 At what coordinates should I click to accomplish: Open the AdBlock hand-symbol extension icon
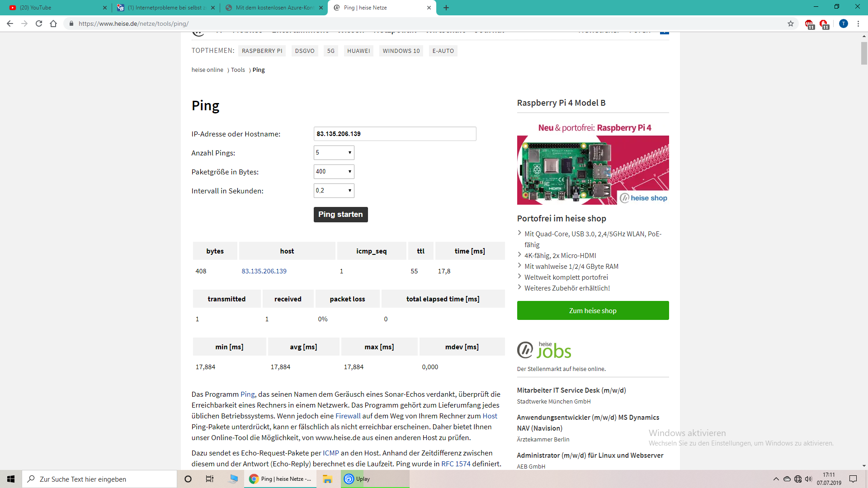[826, 24]
